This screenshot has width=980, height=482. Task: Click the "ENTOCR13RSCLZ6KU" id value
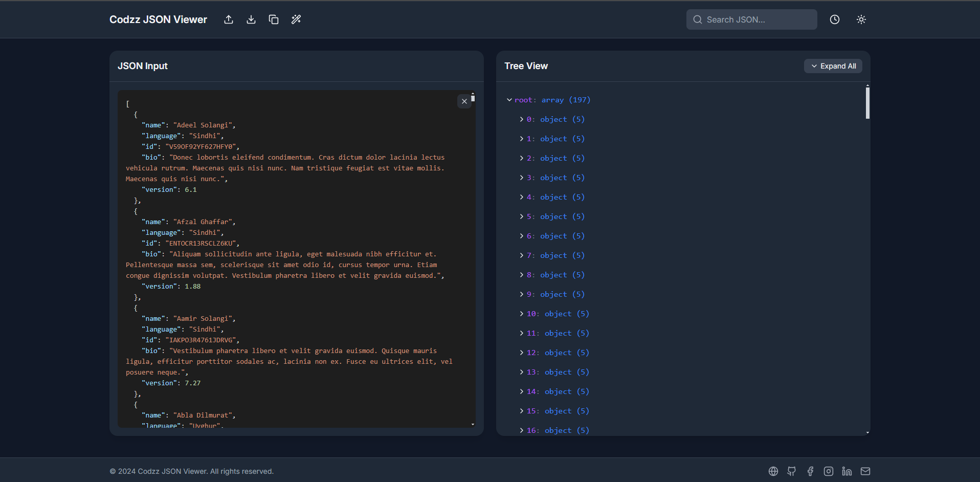(x=201, y=244)
